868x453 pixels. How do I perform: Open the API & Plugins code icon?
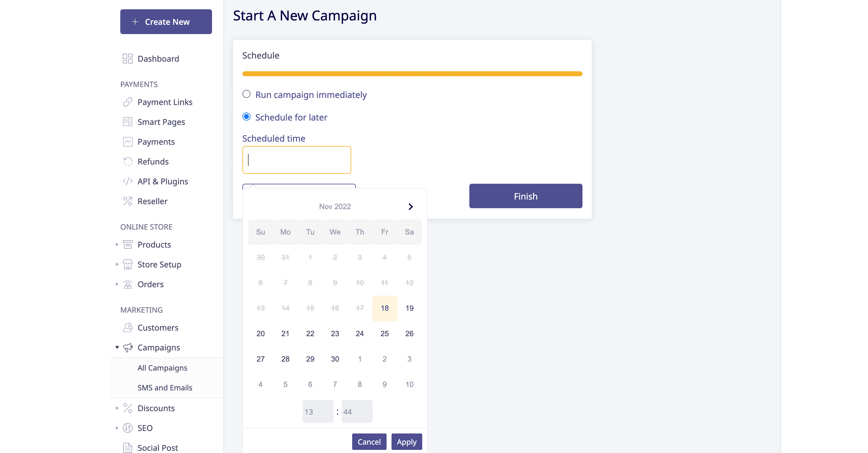pos(127,182)
